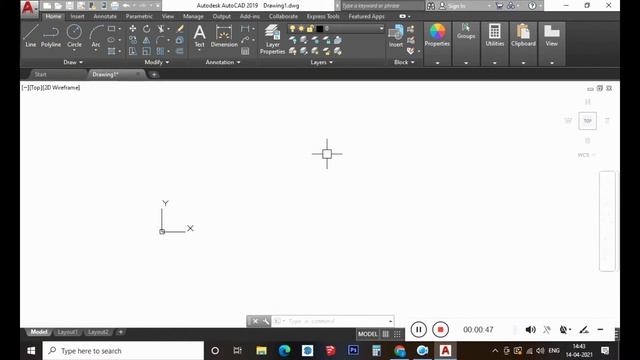This screenshot has width=640, height=360.
Task: Open the Insert ribbon tab
Action: click(77, 16)
